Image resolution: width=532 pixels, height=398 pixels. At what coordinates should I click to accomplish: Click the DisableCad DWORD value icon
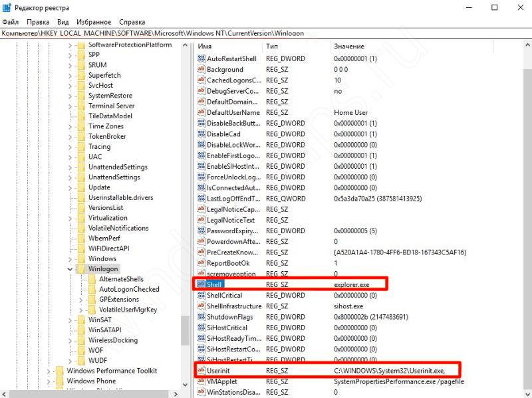point(201,134)
